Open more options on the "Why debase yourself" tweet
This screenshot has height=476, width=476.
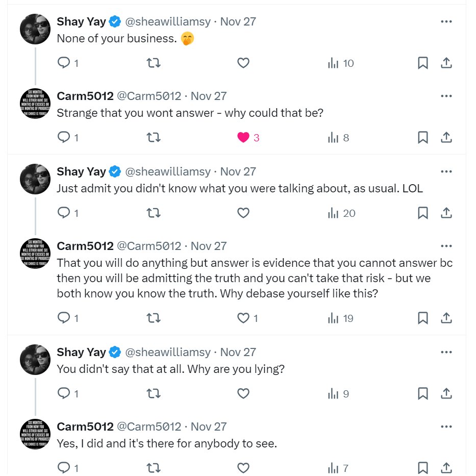(446, 246)
